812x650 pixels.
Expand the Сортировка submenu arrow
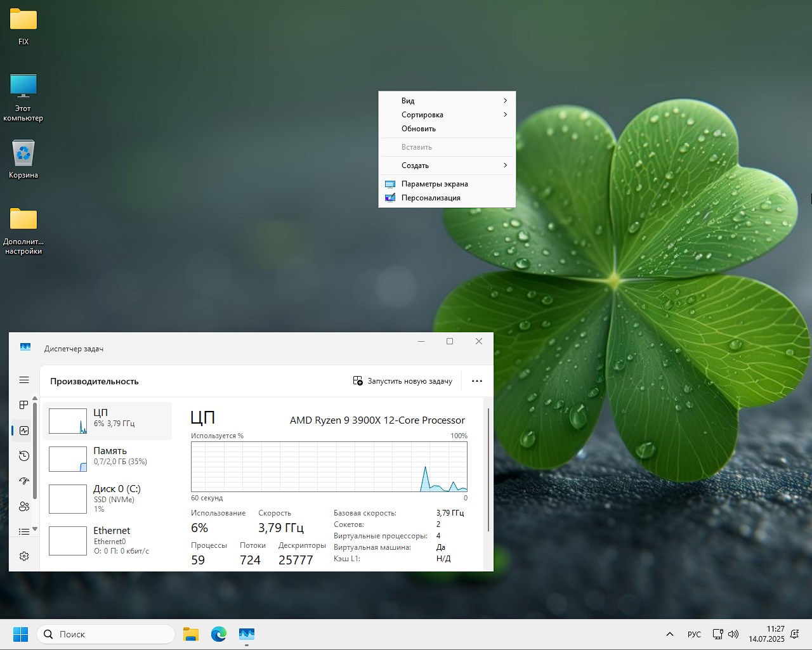pyautogui.click(x=505, y=115)
